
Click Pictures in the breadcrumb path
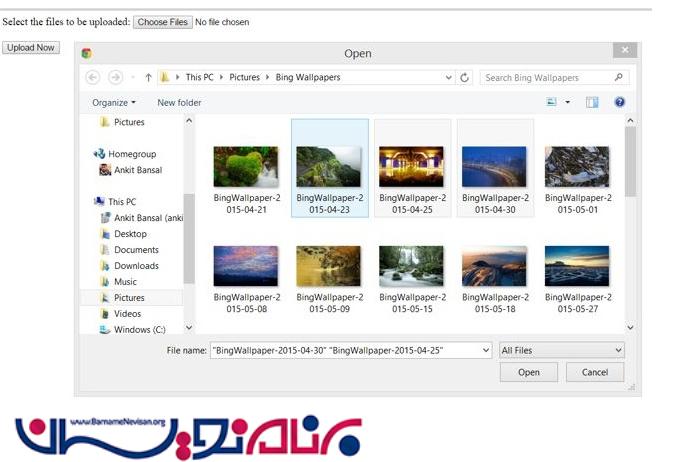244,77
